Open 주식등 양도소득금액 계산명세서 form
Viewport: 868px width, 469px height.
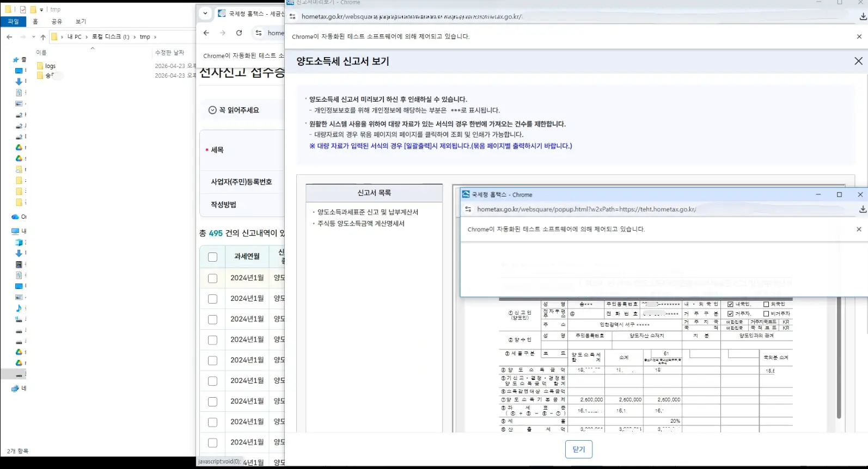[x=360, y=224]
